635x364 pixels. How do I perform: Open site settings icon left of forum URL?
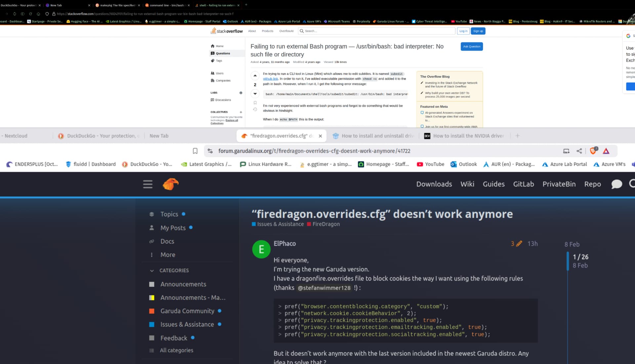(210, 151)
